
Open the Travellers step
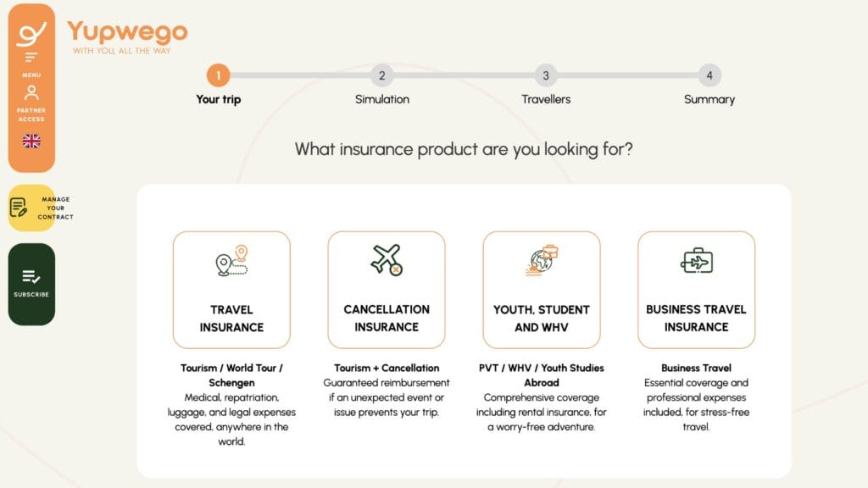click(x=546, y=75)
